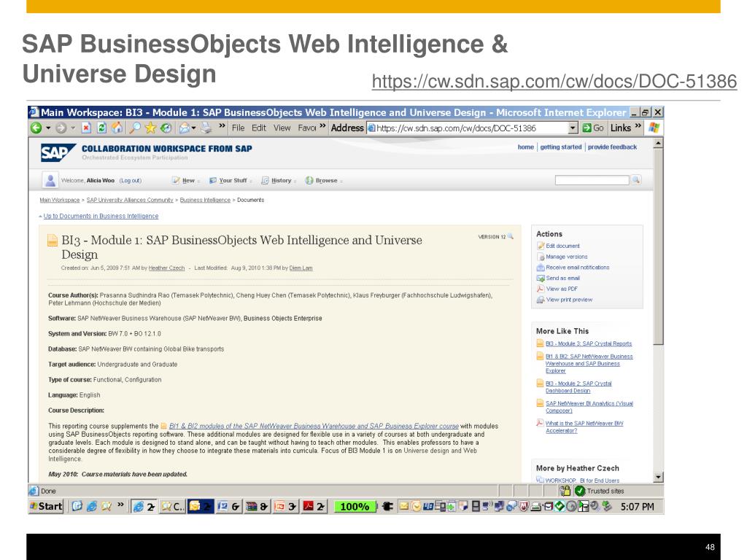The height and width of the screenshot is (560, 747).
Task: Click Receive email notifications action
Action: [578, 268]
